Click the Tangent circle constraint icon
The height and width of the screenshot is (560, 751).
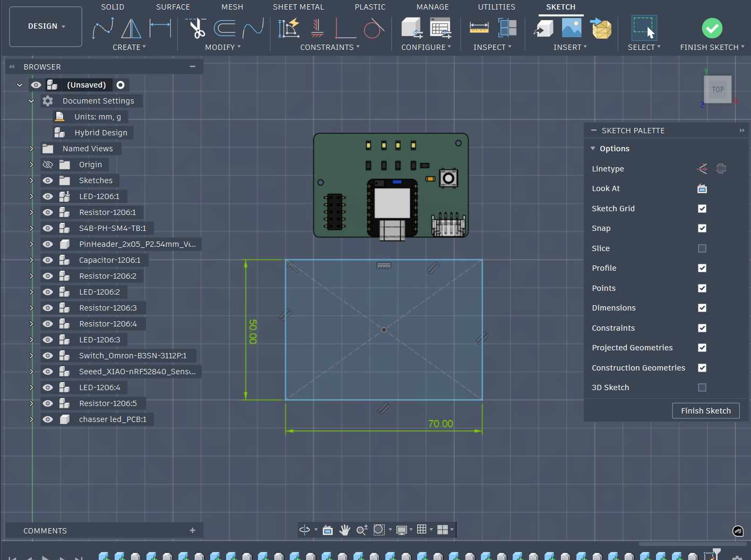[x=374, y=28]
